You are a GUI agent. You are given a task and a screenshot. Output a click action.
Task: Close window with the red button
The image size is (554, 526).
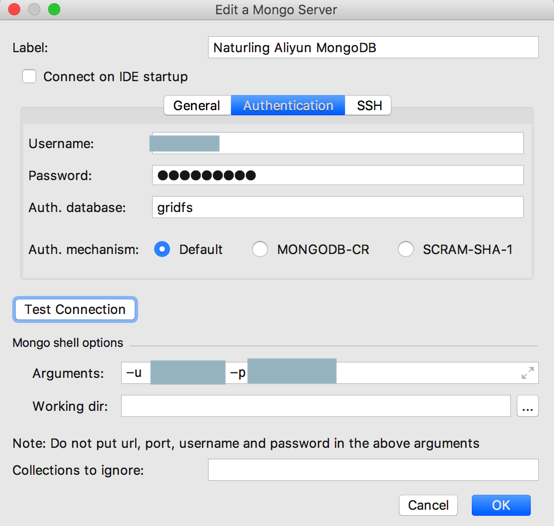(14, 9)
